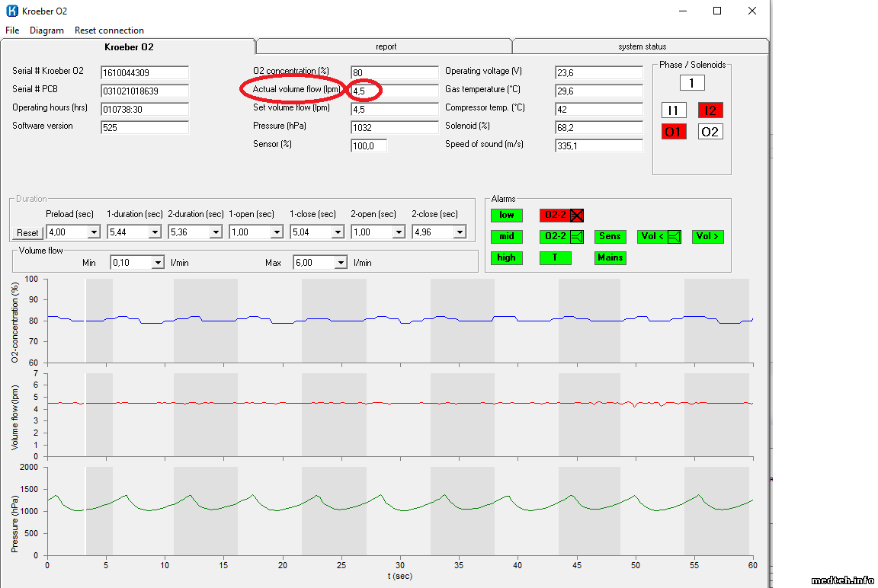Click the Vol < speaker alarm indicator
Image resolution: width=878 pixels, height=588 pixels.
[x=660, y=237]
